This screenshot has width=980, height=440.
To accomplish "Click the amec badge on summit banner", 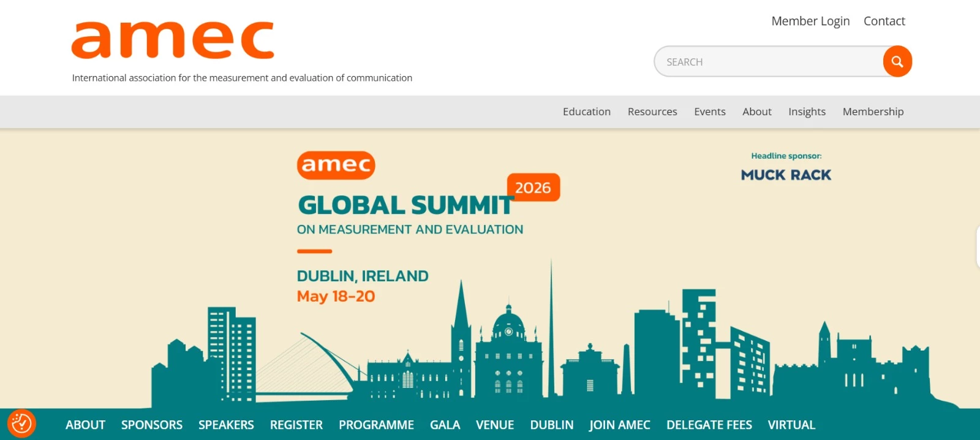I will [336, 165].
